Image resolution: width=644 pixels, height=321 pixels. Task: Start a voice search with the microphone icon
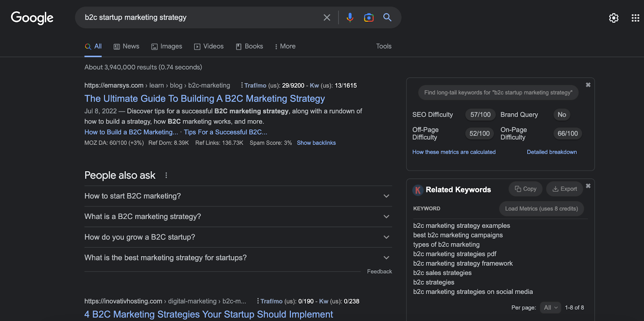350,17
